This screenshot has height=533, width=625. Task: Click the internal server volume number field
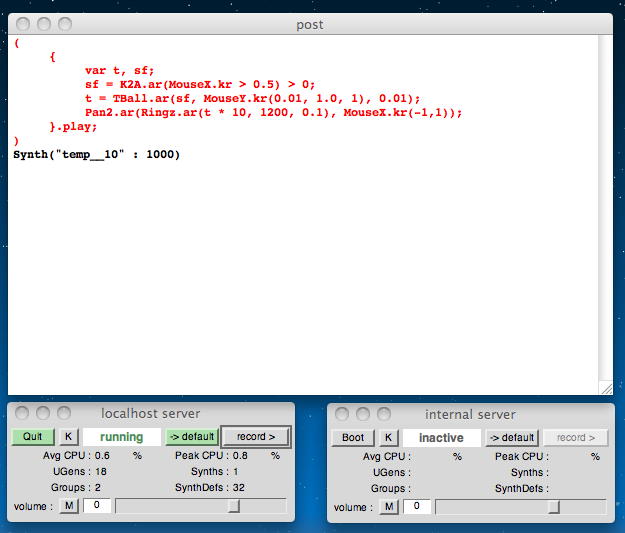pos(417,506)
